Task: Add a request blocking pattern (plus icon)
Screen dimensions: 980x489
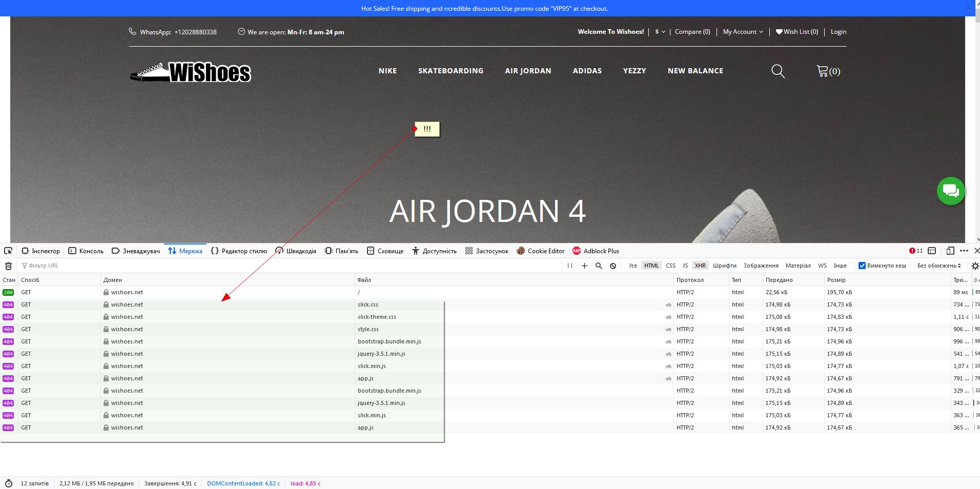Action: click(584, 266)
